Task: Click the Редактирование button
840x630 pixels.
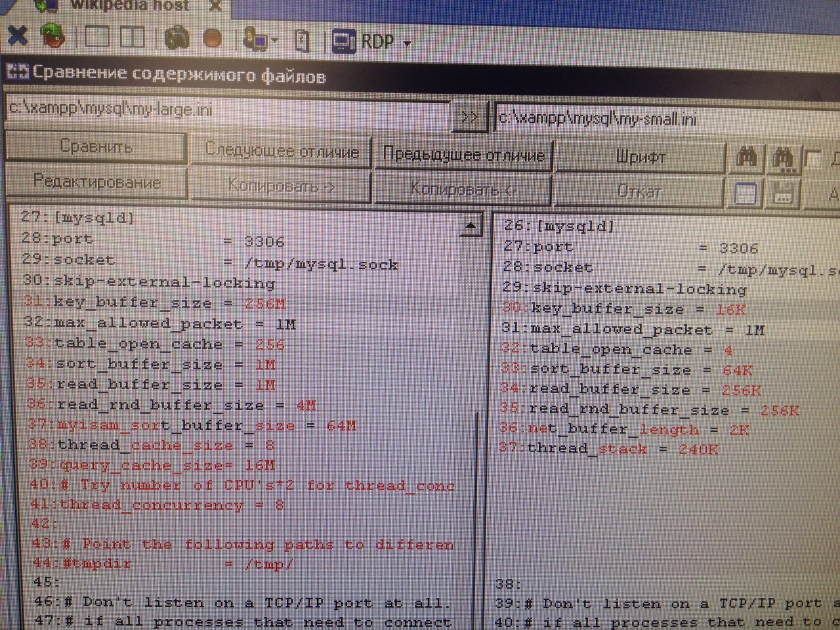Action: tap(96, 182)
